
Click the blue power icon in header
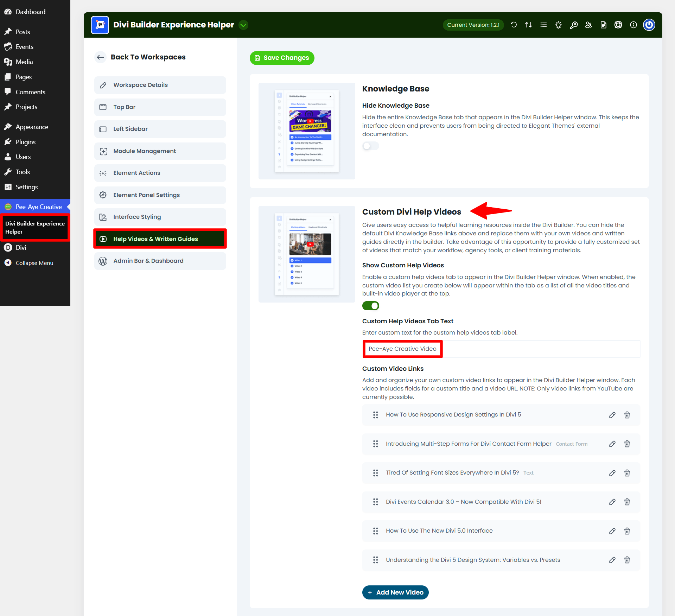tap(649, 25)
